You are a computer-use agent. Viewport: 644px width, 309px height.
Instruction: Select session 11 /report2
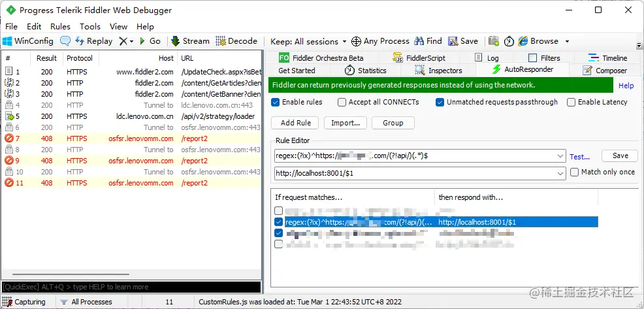131,183
